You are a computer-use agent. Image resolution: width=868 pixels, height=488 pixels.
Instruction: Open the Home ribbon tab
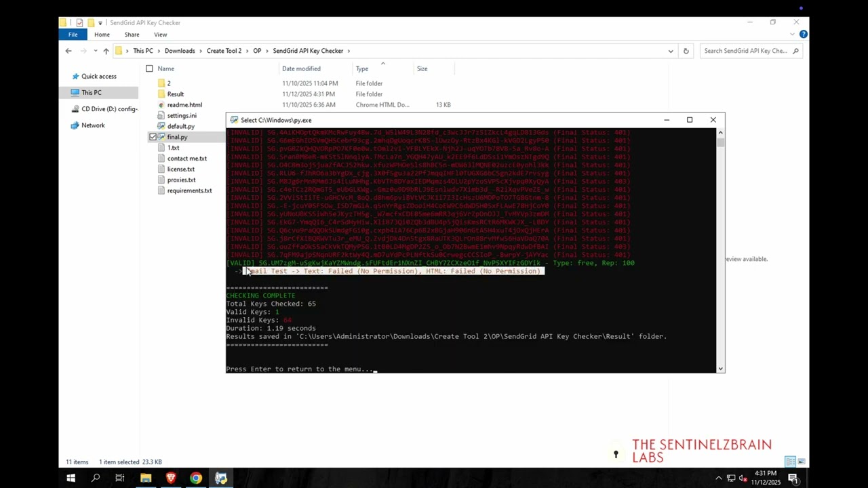(102, 35)
